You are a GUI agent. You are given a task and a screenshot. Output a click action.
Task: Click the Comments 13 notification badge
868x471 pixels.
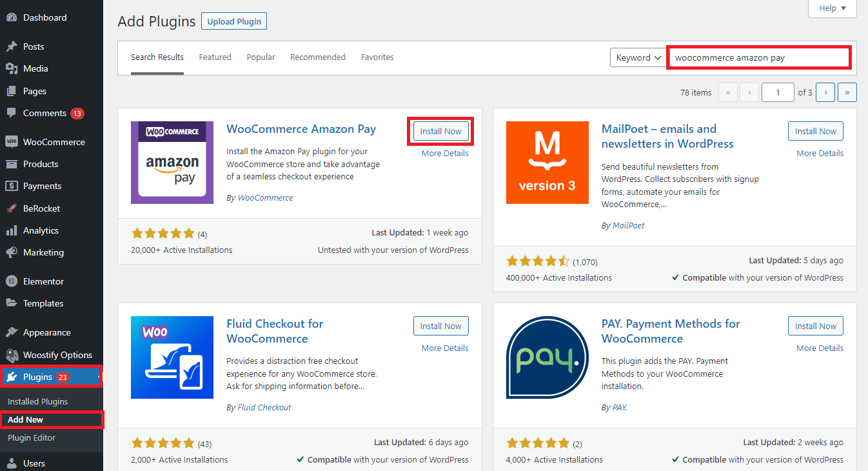77,114
